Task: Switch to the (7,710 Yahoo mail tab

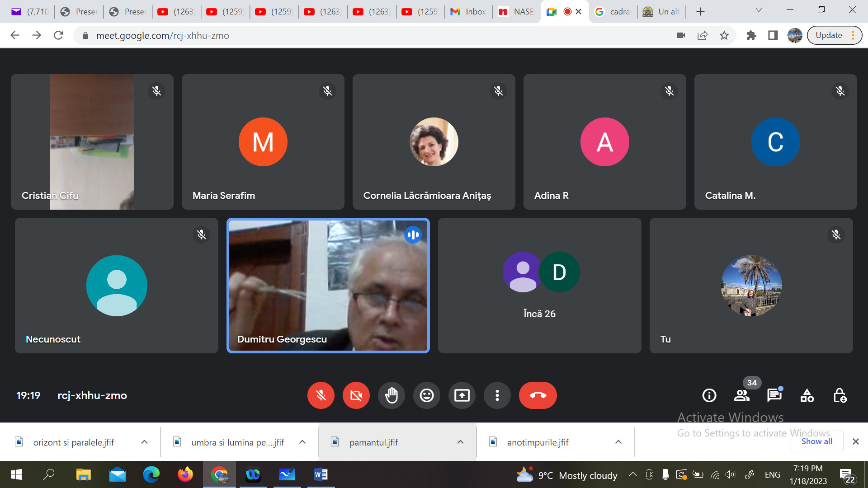Action: coord(30,12)
